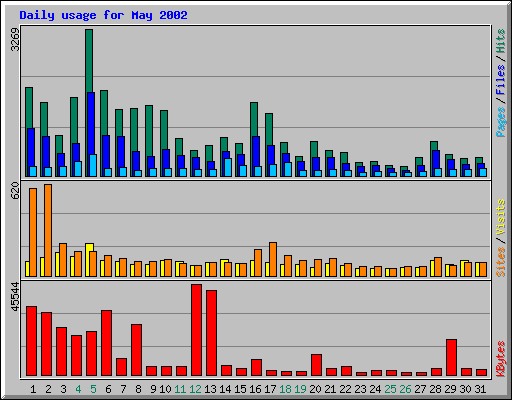
Task: Click the orange visits bar for day 17
Action: 273,259
